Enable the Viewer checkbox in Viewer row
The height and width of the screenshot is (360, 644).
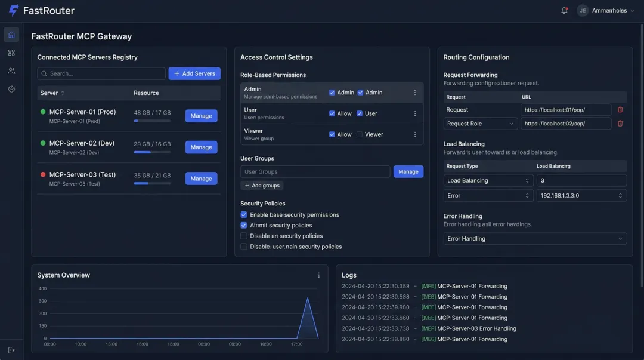pyautogui.click(x=360, y=134)
